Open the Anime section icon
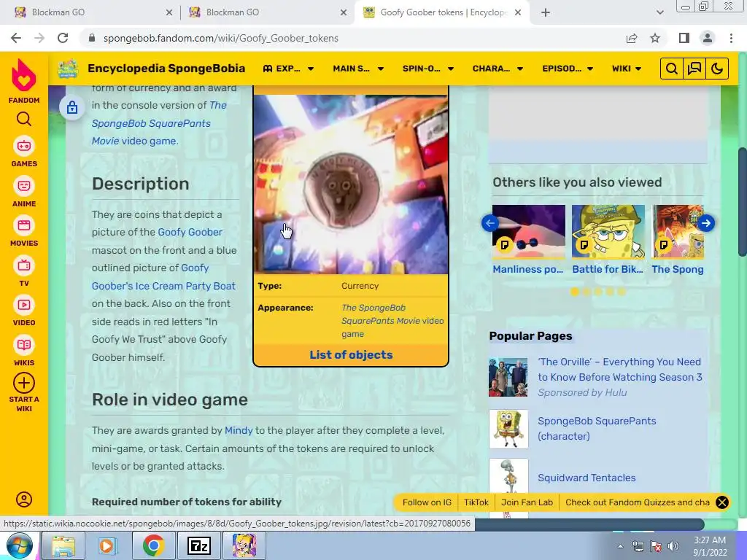Viewport: 747px width, 560px height. coord(24,186)
